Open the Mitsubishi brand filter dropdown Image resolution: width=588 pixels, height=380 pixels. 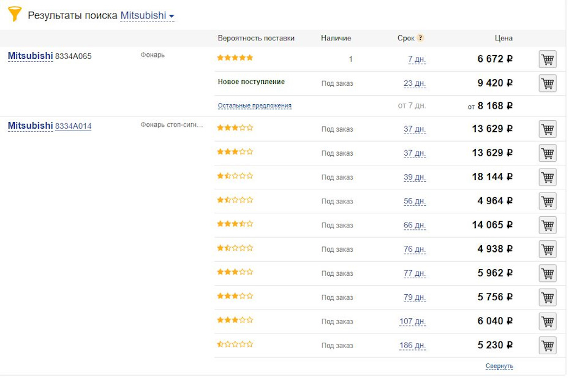coord(147,16)
